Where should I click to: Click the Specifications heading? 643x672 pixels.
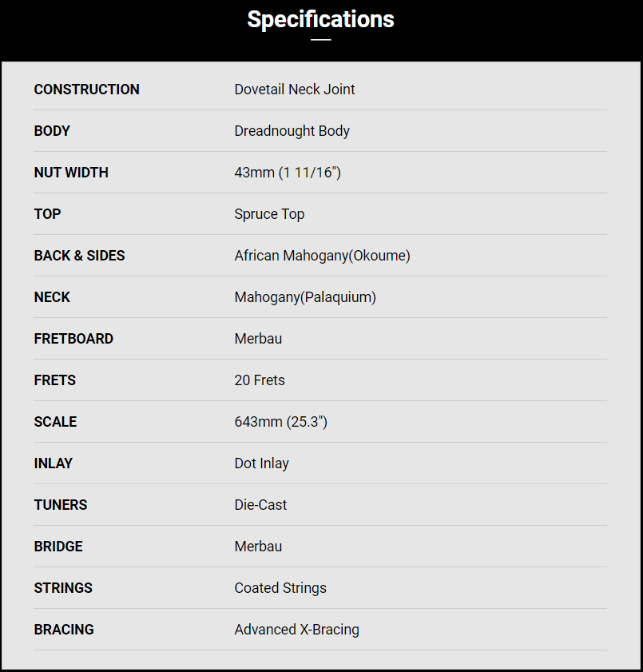[320, 19]
